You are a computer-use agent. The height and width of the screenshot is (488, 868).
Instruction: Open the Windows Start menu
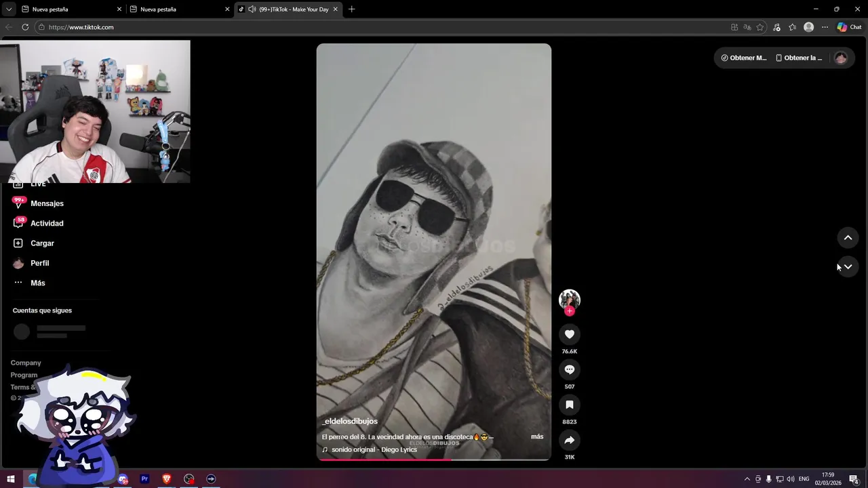[x=11, y=479]
